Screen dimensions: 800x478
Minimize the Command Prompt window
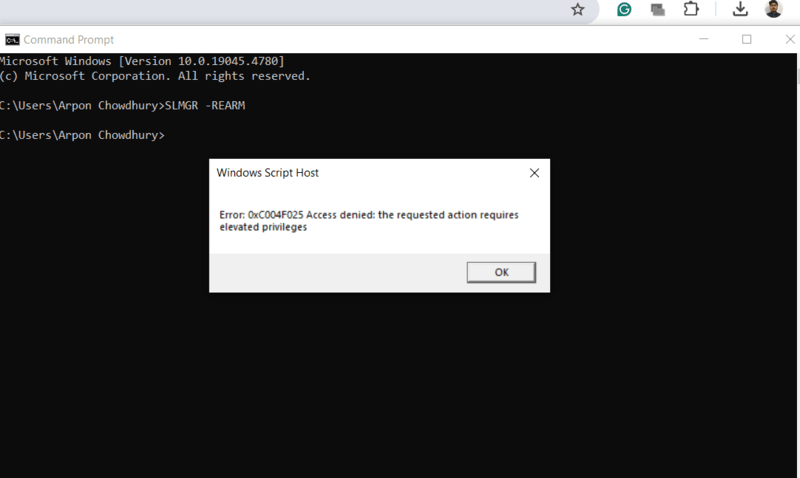(x=704, y=39)
